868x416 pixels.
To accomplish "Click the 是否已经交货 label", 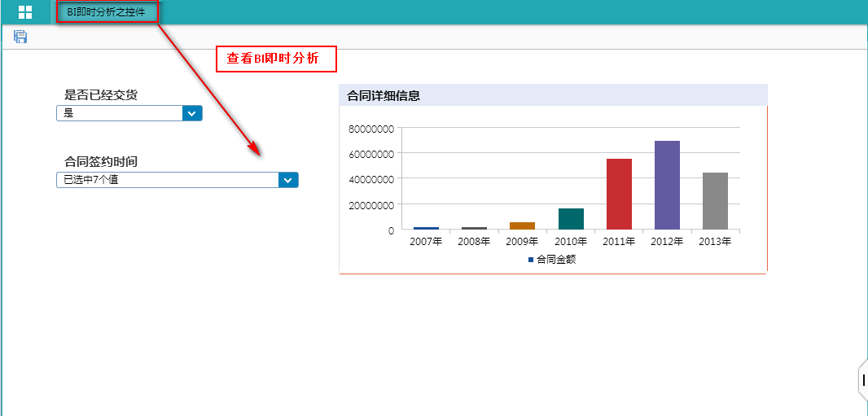I will click(x=101, y=95).
